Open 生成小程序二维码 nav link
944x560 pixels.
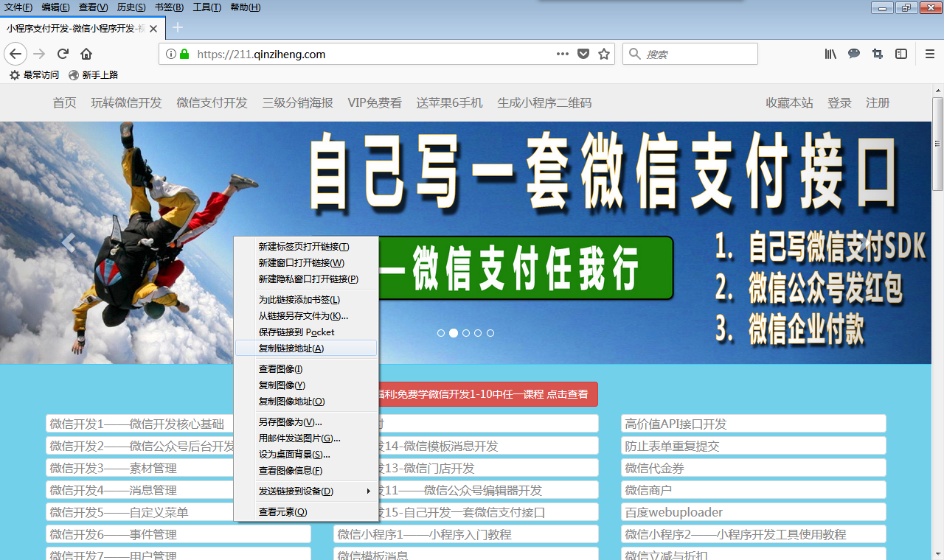[x=544, y=103]
